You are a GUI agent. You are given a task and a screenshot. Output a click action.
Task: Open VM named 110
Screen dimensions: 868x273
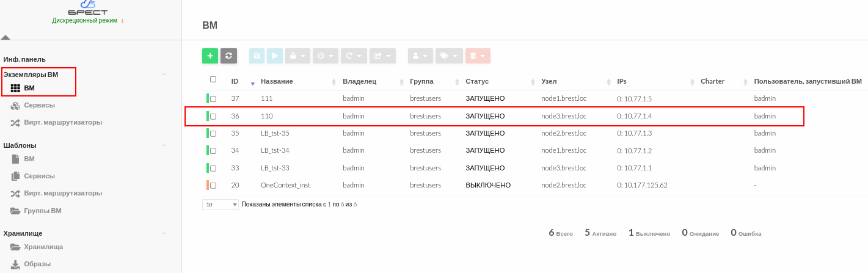[266, 115]
